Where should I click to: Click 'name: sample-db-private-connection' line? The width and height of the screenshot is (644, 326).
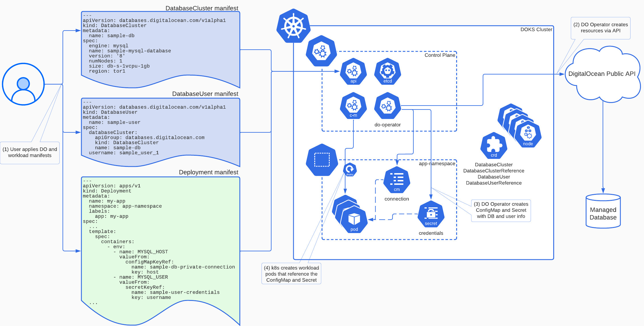[x=183, y=267]
